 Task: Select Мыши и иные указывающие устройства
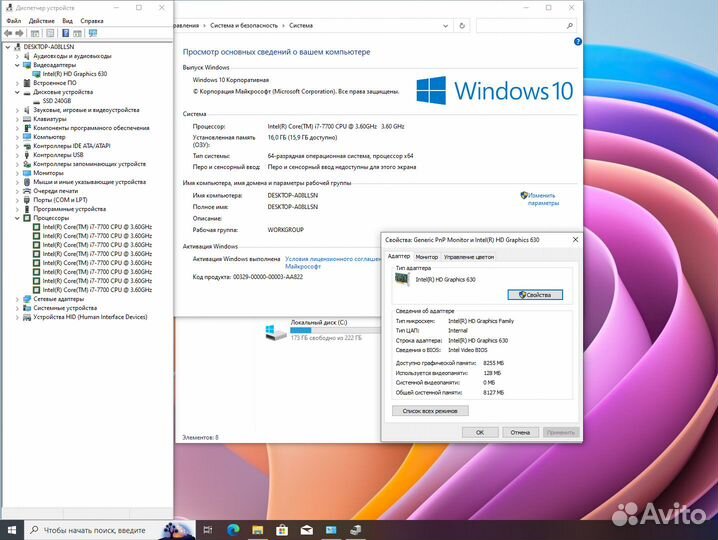click(x=89, y=182)
